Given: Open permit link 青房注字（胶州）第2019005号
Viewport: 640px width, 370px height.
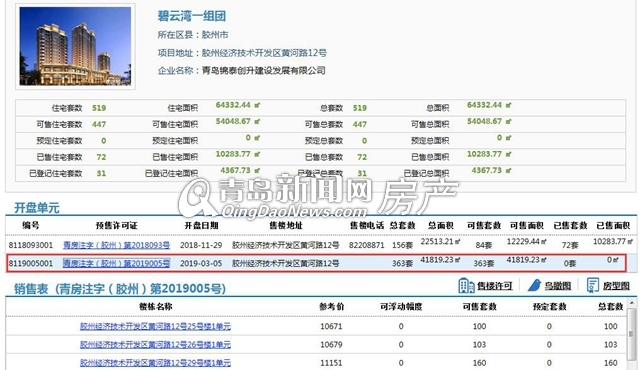Looking at the screenshot, I should click(116, 263).
